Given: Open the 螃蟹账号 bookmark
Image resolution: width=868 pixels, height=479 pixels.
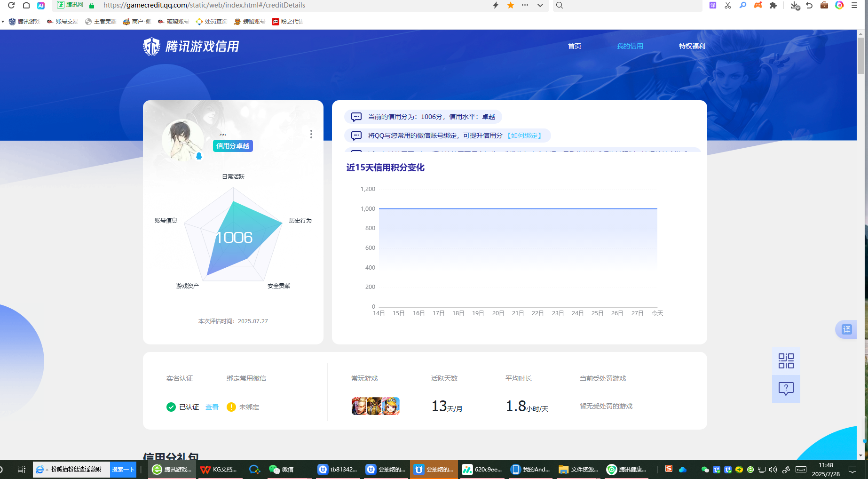Looking at the screenshot, I should [x=249, y=21].
